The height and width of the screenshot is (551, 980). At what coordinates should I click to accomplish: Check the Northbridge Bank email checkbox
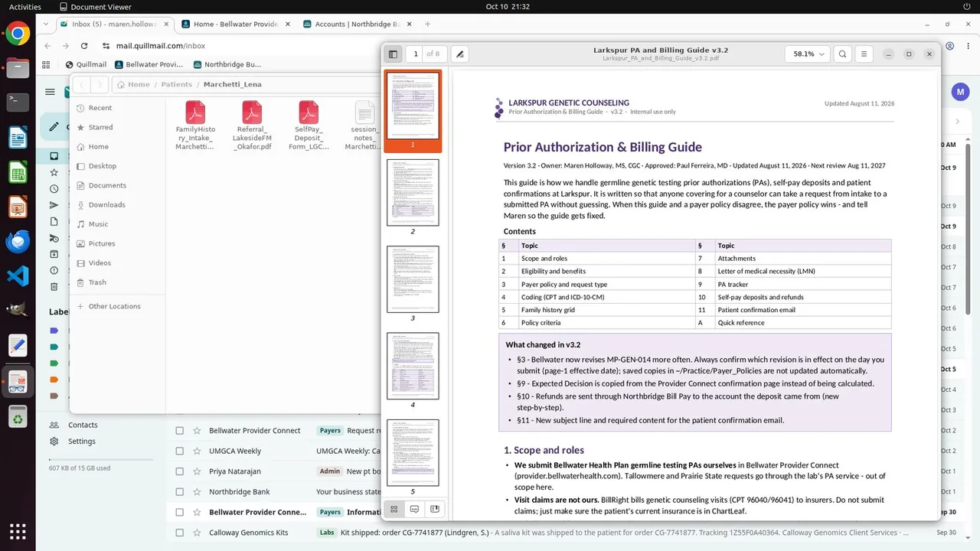coord(180,492)
